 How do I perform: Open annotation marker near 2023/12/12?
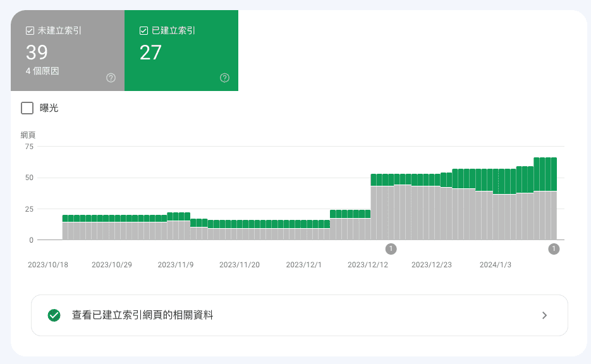coord(391,249)
